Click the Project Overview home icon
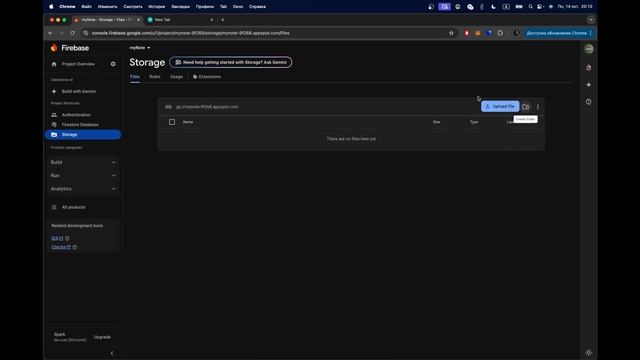This screenshot has width=640, height=360. click(54, 64)
